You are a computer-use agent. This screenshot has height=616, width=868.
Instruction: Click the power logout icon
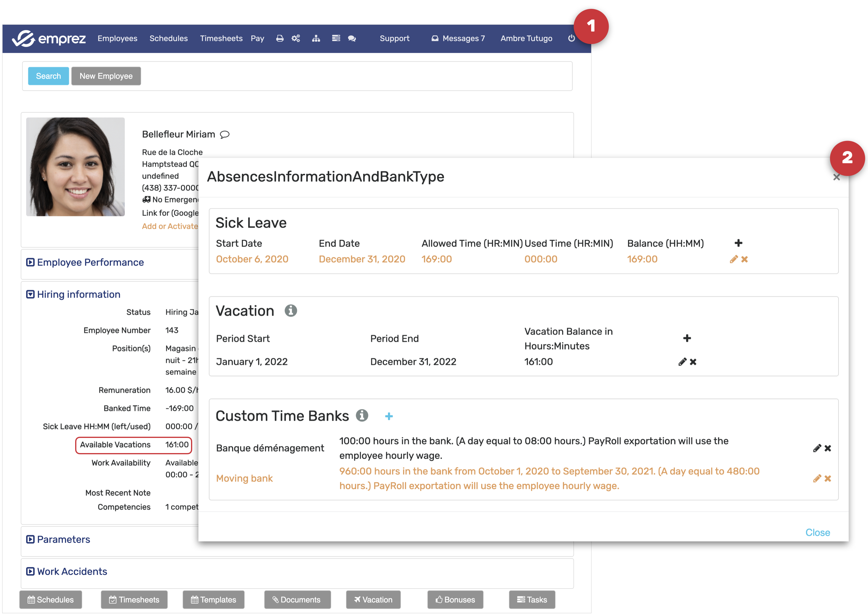(571, 38)
